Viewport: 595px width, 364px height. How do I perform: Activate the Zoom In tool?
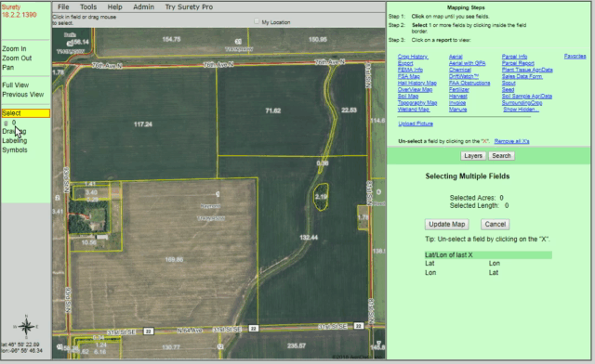14,48
